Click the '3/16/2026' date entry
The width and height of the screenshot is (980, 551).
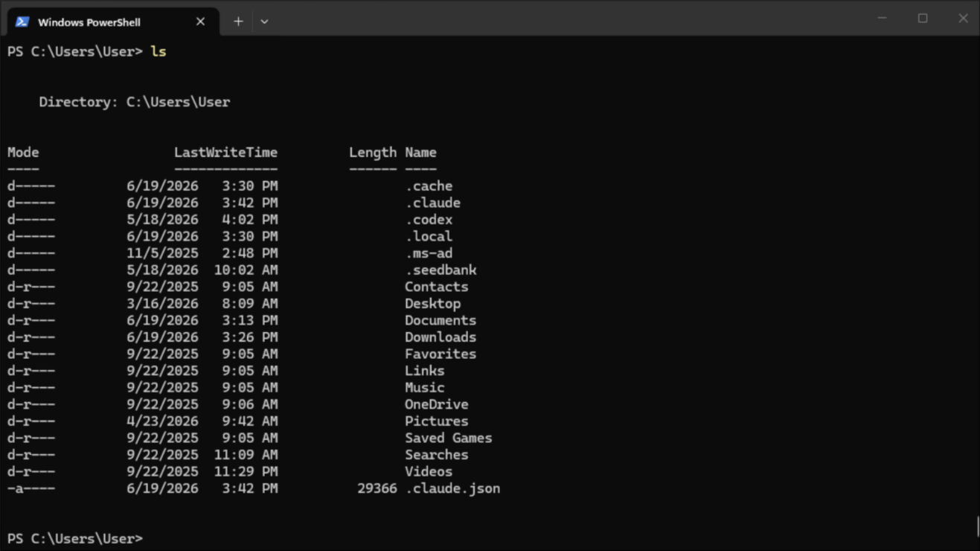pos(162,304)
